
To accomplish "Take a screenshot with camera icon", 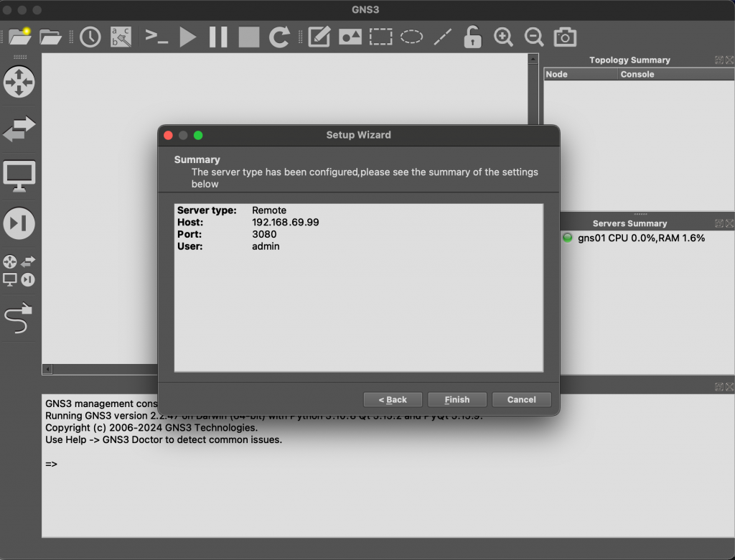I will pos(565,37).
